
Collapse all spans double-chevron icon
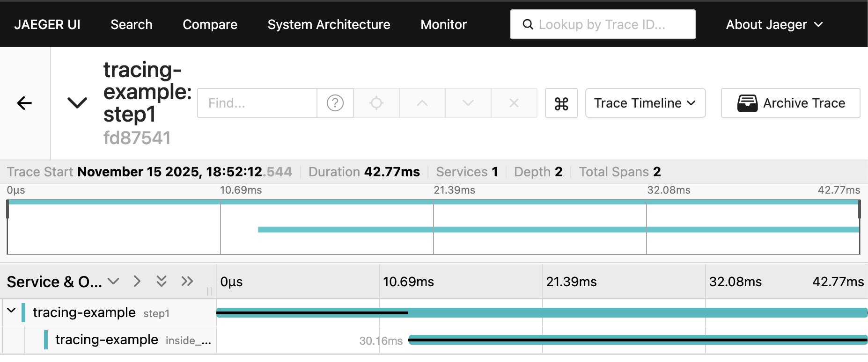[x=187, y=281]
